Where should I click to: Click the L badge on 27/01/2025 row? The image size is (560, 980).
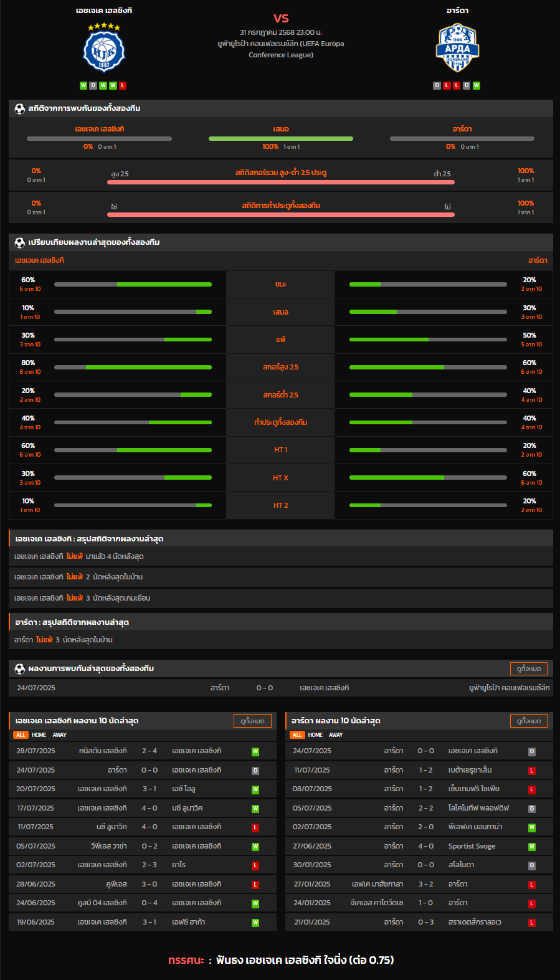click(x=532, y=885)
